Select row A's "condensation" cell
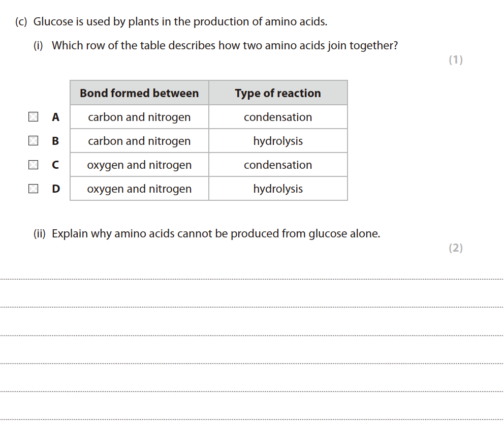504x424 pixels. 278,117
